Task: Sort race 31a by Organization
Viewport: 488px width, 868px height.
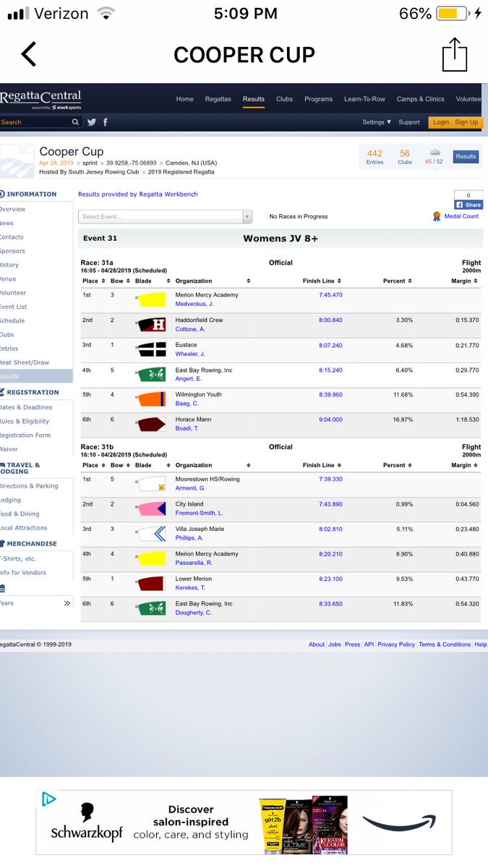Action: [x=213, y=281]
